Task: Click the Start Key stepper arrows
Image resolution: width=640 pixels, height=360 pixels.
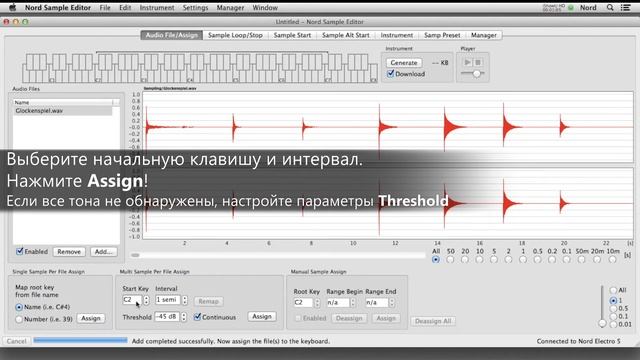Action: tap(146, 300)
